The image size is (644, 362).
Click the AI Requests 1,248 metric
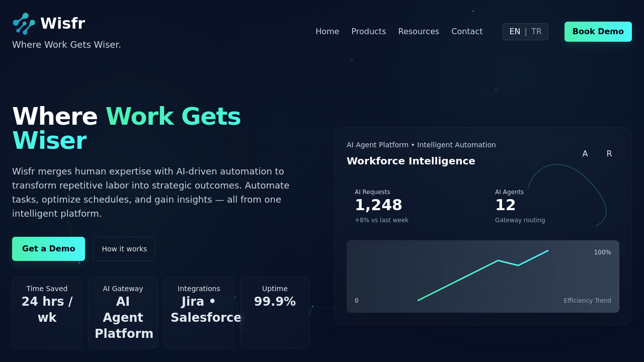378,206
